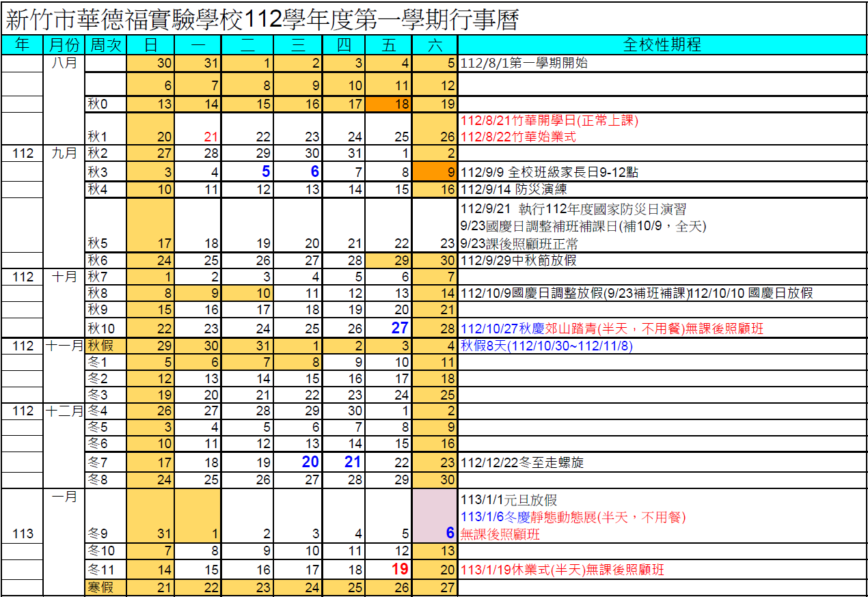Select the 30 cell in 冬8 row

434,480
